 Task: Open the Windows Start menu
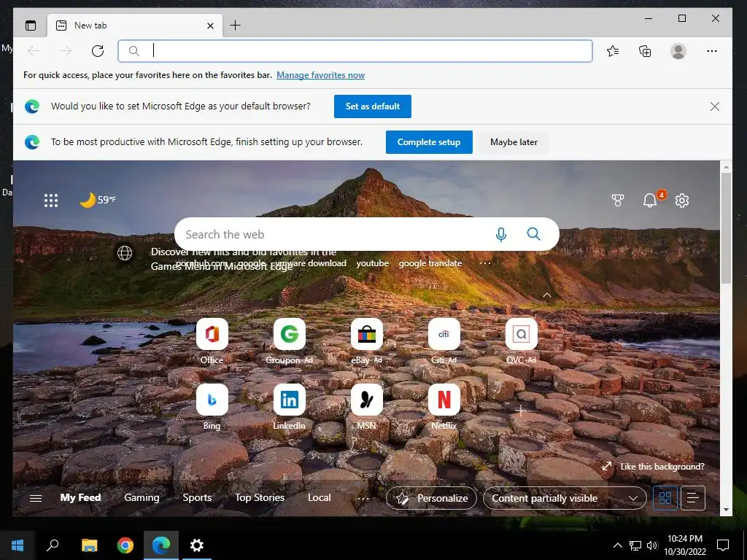(x=18, y=545)
